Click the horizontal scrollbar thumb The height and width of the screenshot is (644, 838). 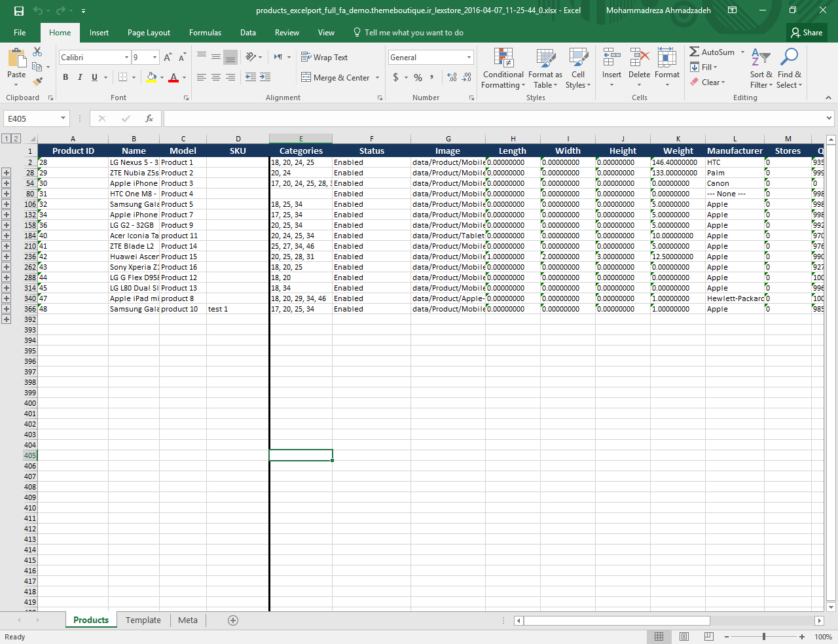[616, 620]
